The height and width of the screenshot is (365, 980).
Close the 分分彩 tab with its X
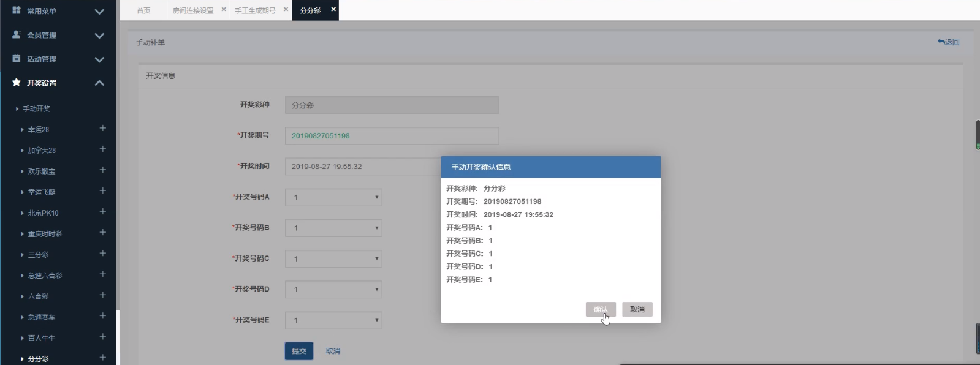[333, 9]
